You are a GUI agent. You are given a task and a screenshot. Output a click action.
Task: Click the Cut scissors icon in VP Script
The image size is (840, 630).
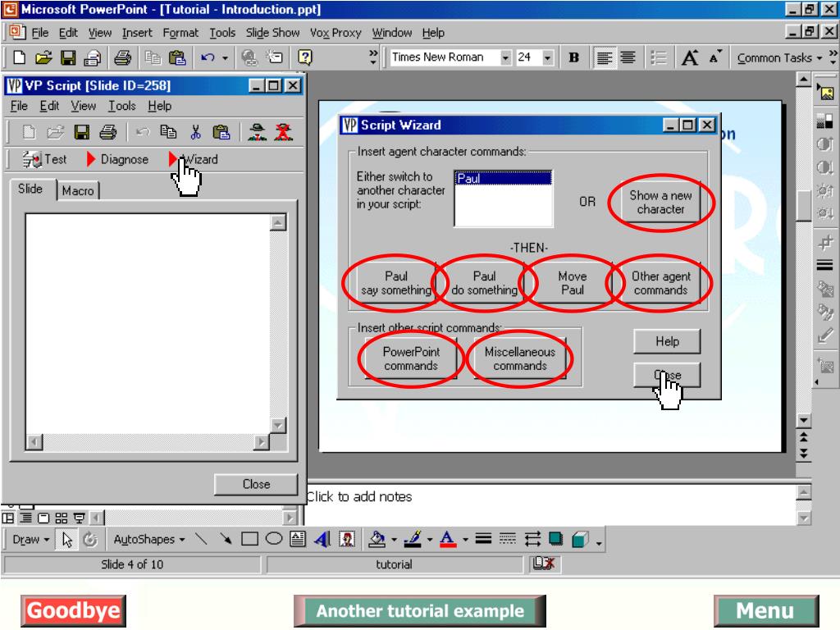[195, 132]
